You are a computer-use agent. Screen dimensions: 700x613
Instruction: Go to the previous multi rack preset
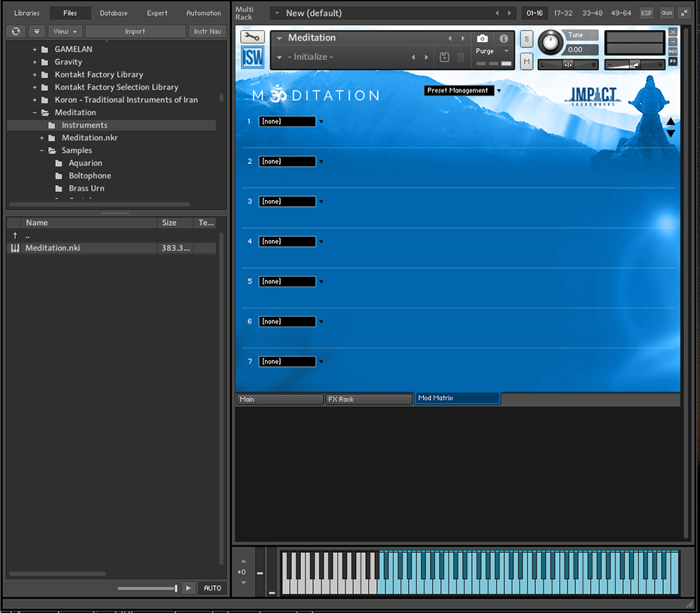click(x=497, y=13)
